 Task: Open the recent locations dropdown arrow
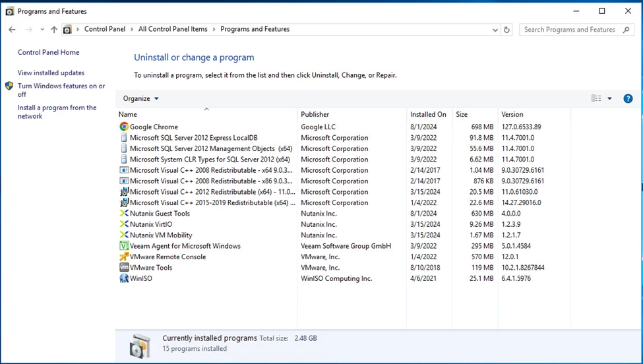click(x=42, y=30)
